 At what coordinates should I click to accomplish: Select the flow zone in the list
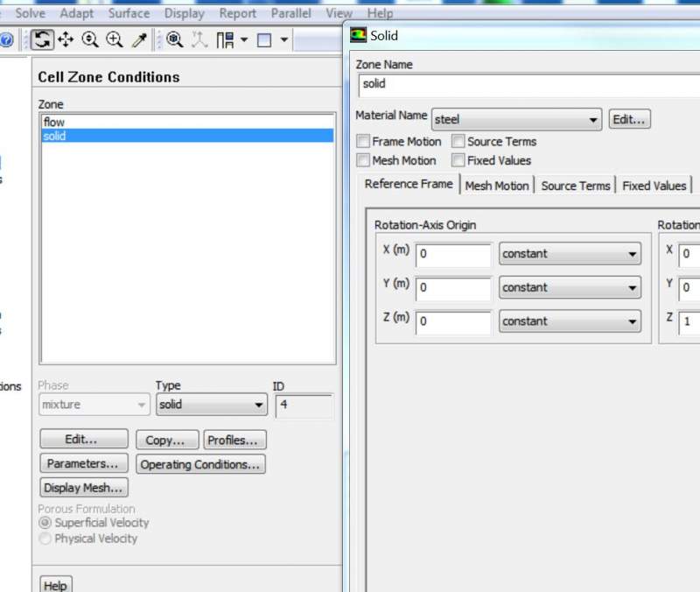[x=187, y=122]
